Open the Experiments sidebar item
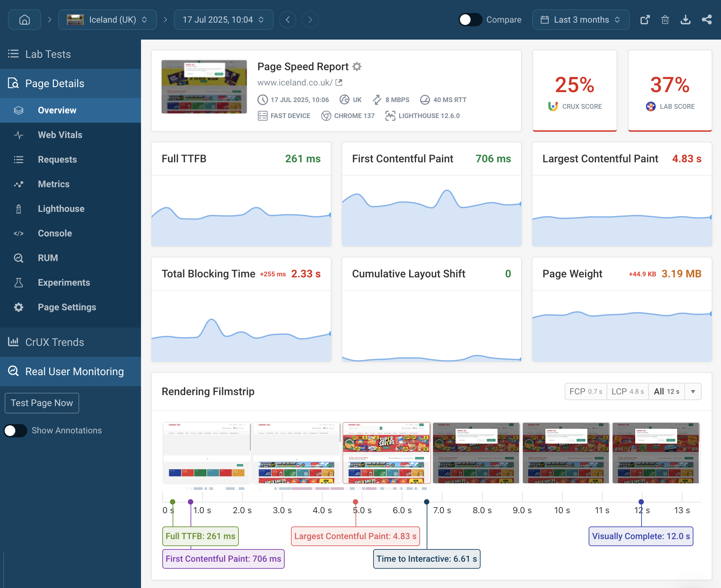 [71, 282]
